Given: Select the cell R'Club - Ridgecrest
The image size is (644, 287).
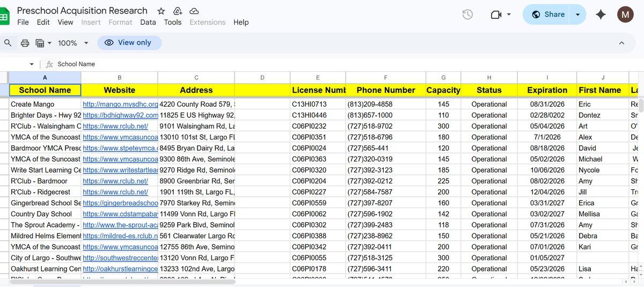Looking at the screenshot, I should [x=45, y=192].
